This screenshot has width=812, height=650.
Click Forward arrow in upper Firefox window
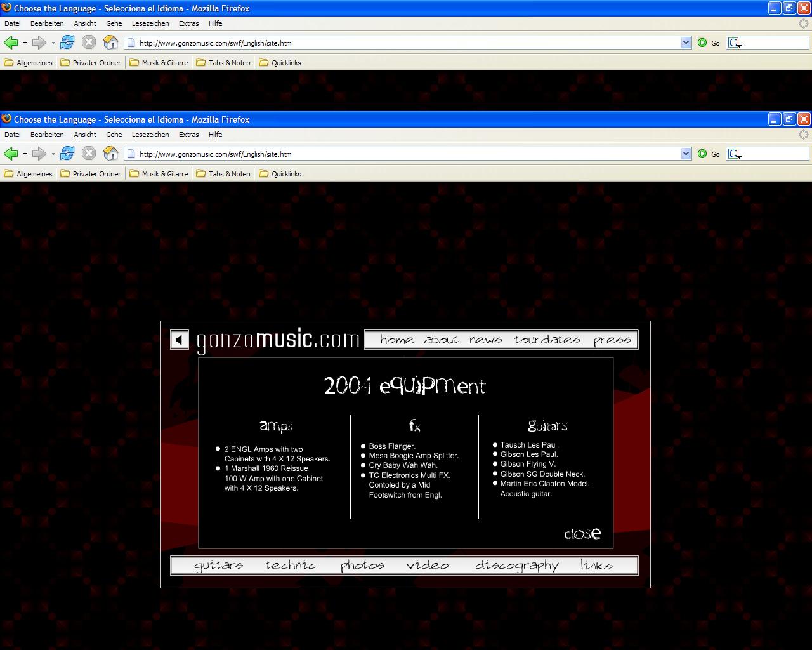point(39,43)
